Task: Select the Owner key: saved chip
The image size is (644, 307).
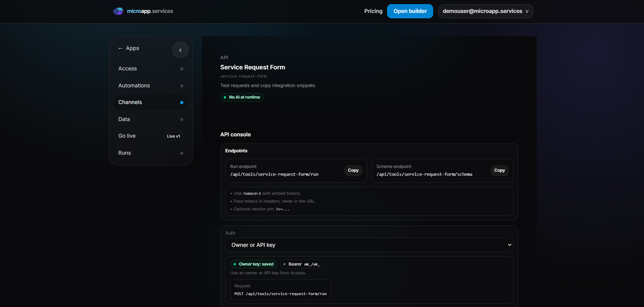Action: (x=253, y=264)
